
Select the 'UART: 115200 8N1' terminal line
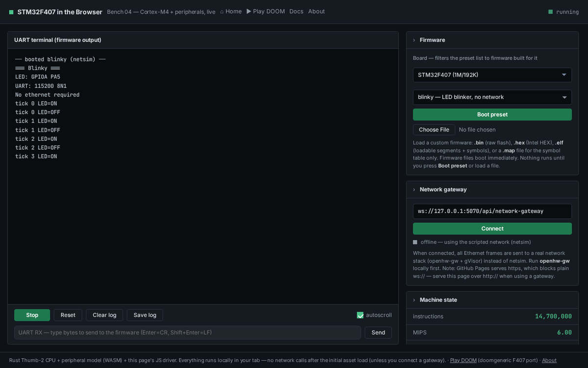(x=41, y=86)
